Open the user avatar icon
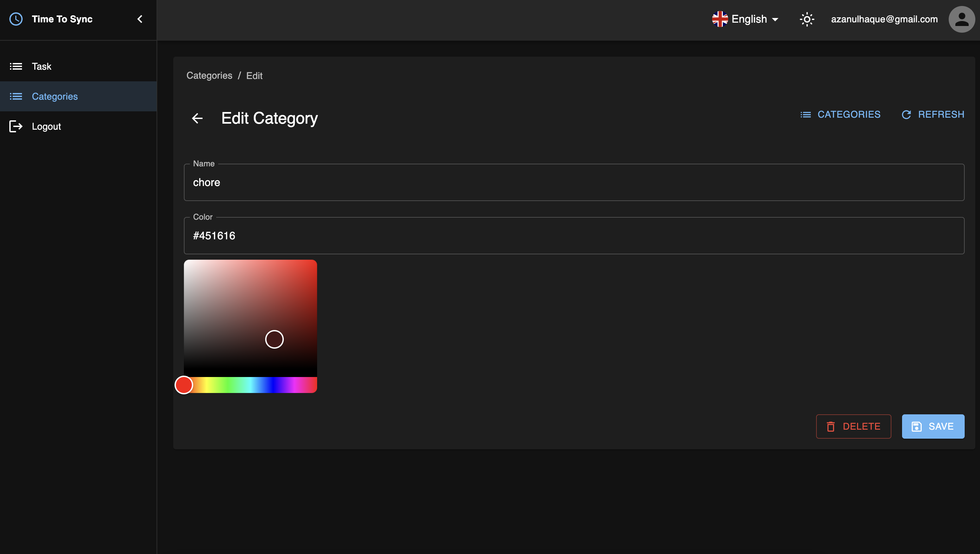This screenshot has width=980, height=554. pyautogui.click(x=962, y=19)
